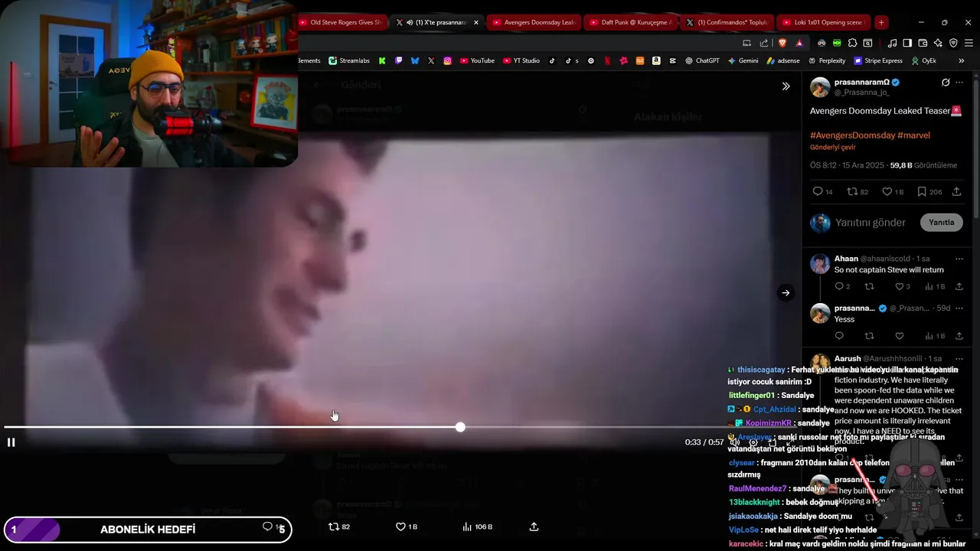Open prasannaram's profile avatar at top
This screenshot has height=551, width=980.
point(820,86)
